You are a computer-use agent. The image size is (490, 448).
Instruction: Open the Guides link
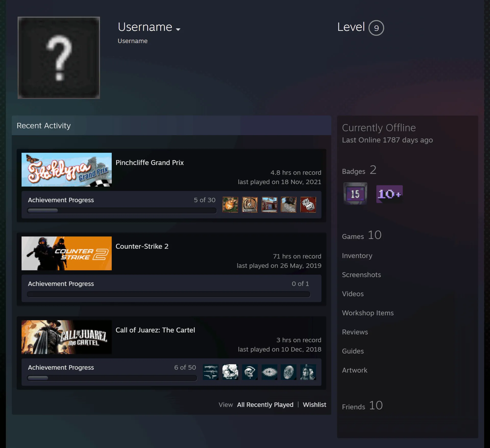click(x=353, y=351)
